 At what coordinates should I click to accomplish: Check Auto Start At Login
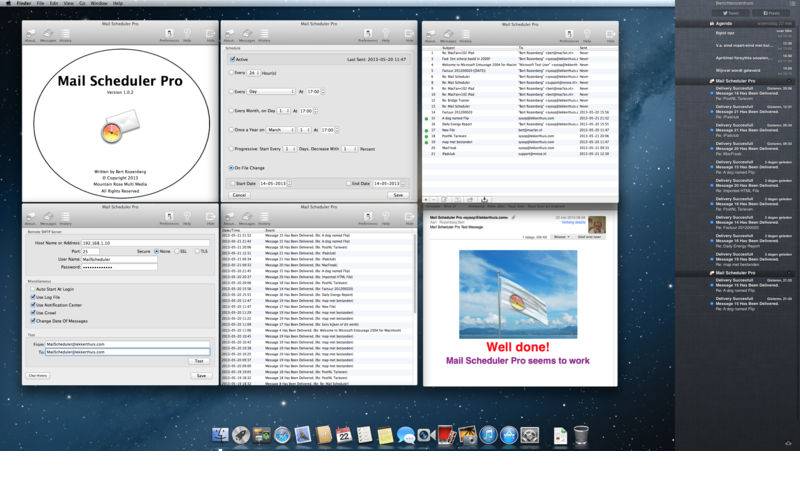pyautogui.click(x=33, y=289)
